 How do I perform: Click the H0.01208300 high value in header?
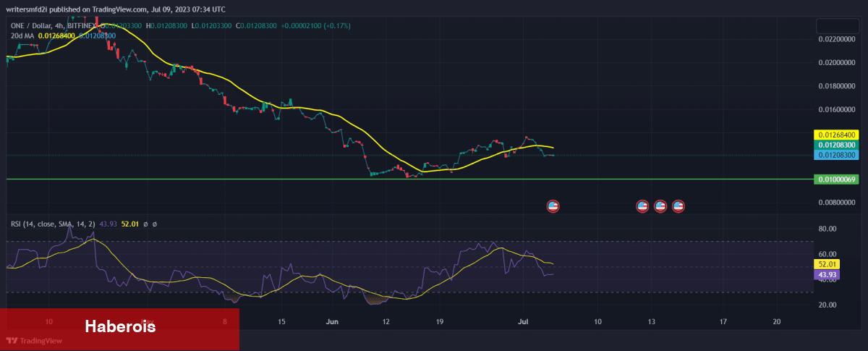[x=166, y=25]
